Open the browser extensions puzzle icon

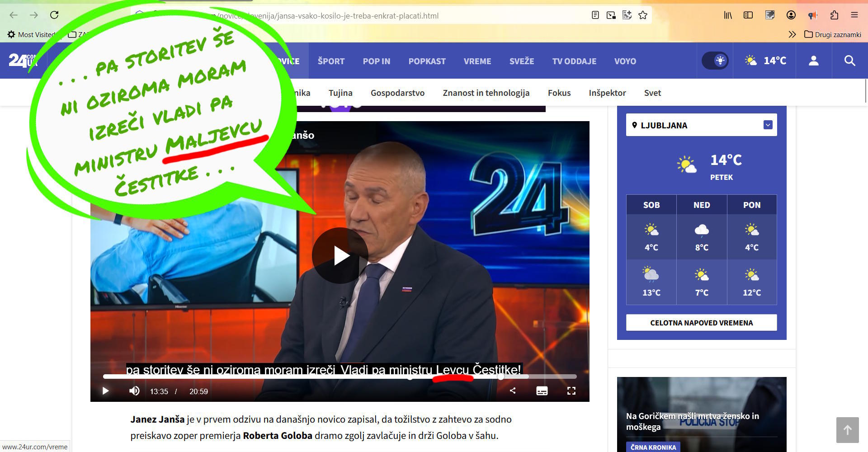click(834, 15)
